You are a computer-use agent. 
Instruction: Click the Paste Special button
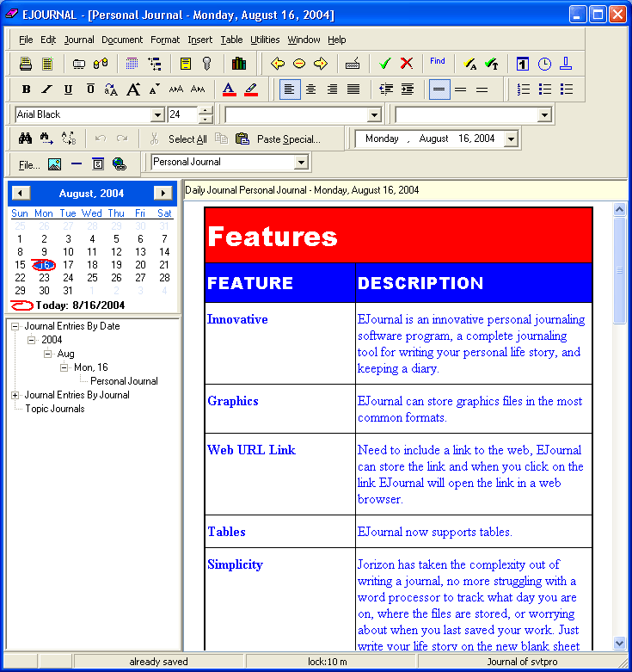tap(288, 139)
